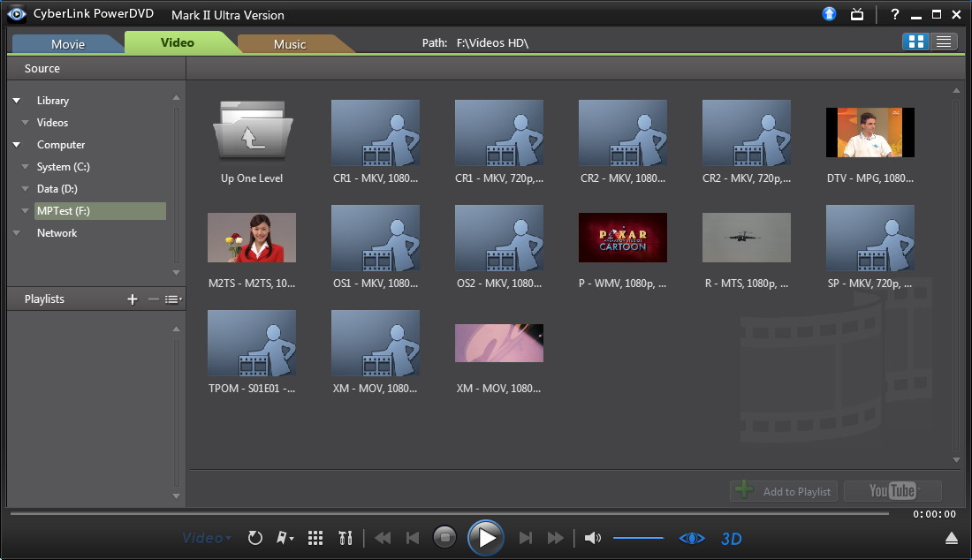Select the Video tab
The image size is (972, 560).
tap(178, 42)
